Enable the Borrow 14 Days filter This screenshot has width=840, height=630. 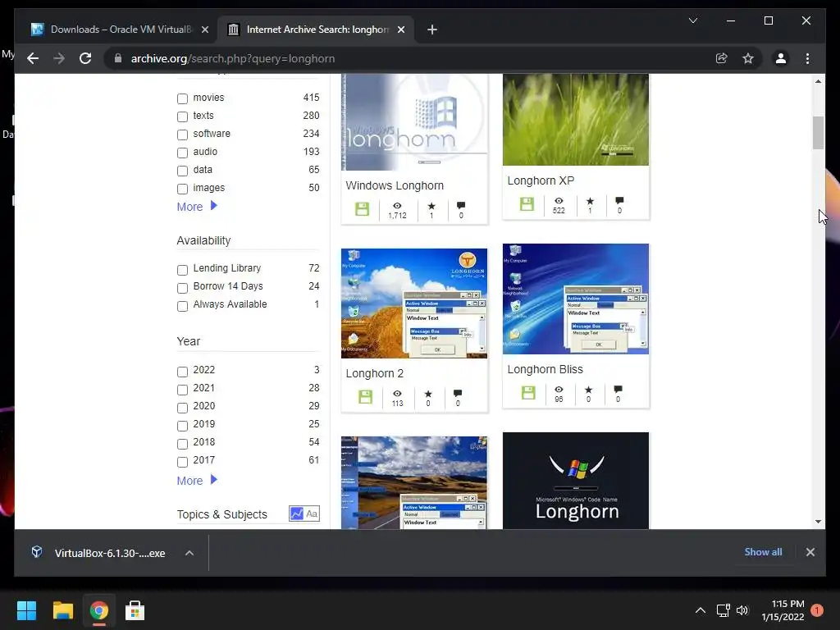(x=182, y=288)
